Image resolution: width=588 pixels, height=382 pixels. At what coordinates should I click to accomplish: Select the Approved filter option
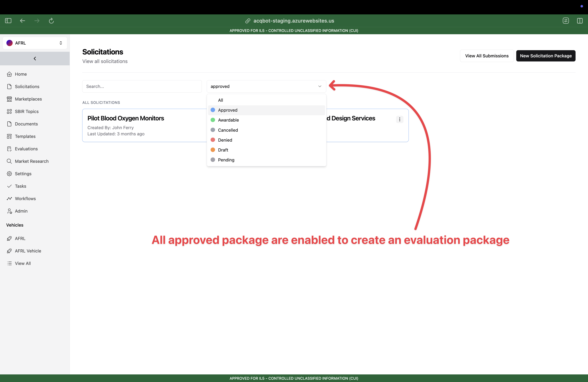tap(266, 110)
